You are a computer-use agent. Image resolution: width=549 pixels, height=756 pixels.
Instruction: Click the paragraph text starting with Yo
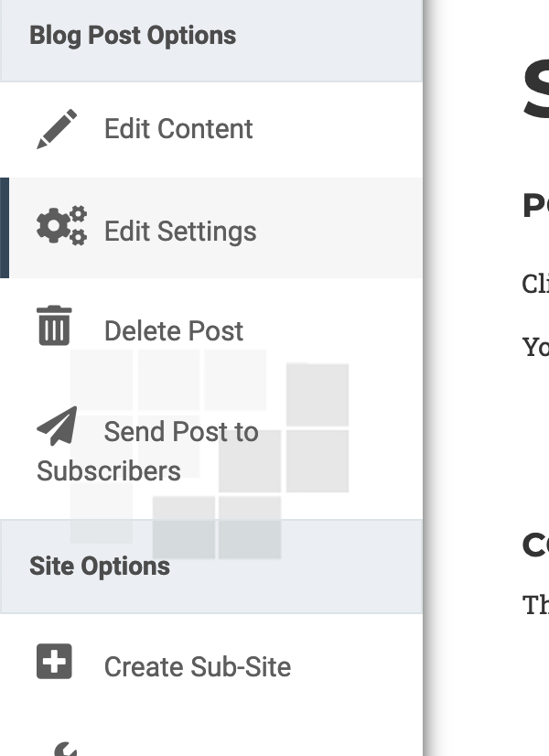[535, 347]
